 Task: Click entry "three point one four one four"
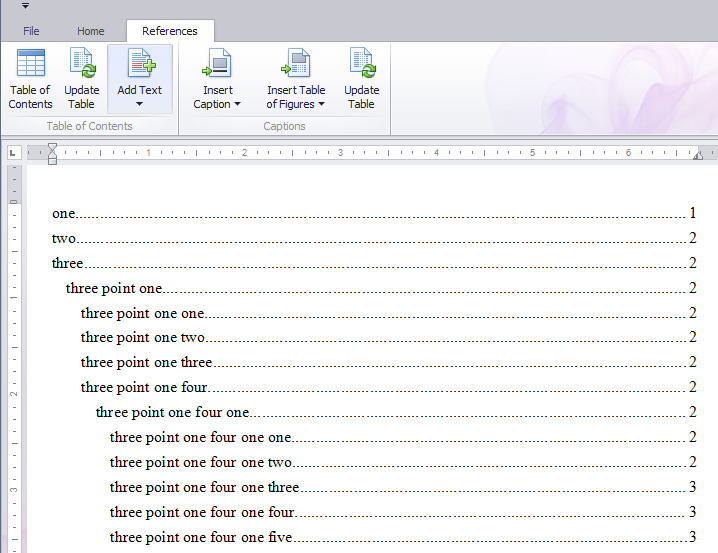pos(202,512)
